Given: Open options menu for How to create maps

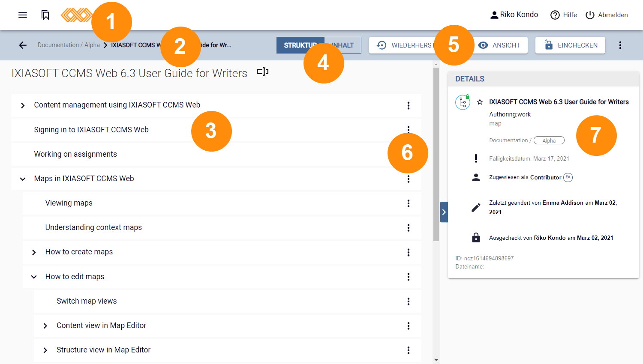Looking at the screenshot, I should coord(409,252).
